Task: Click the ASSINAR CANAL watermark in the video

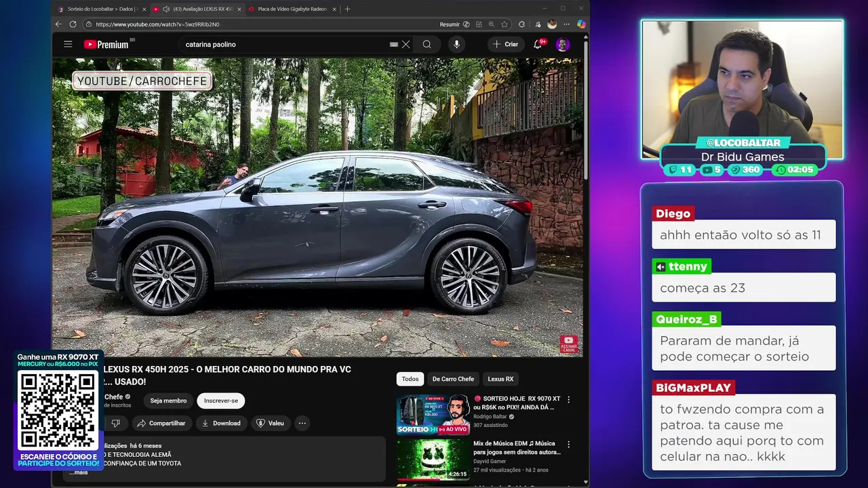Action: point(569,344)
